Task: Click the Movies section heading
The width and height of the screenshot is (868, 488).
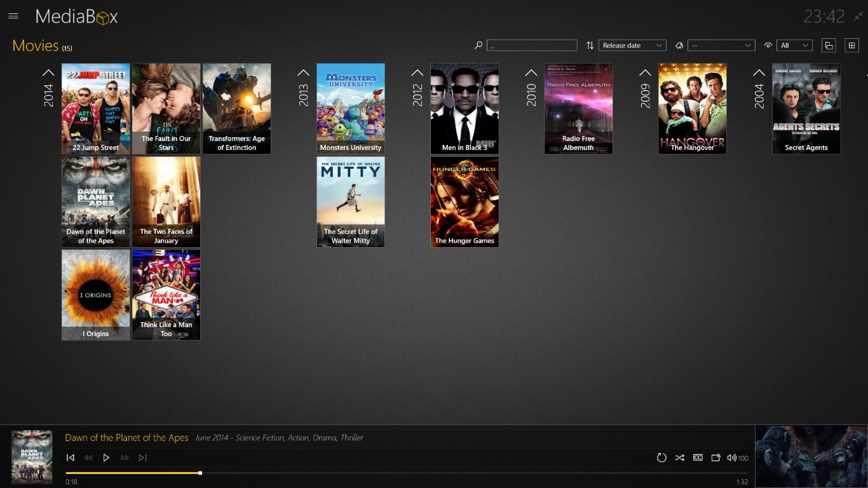Action: 36,46
